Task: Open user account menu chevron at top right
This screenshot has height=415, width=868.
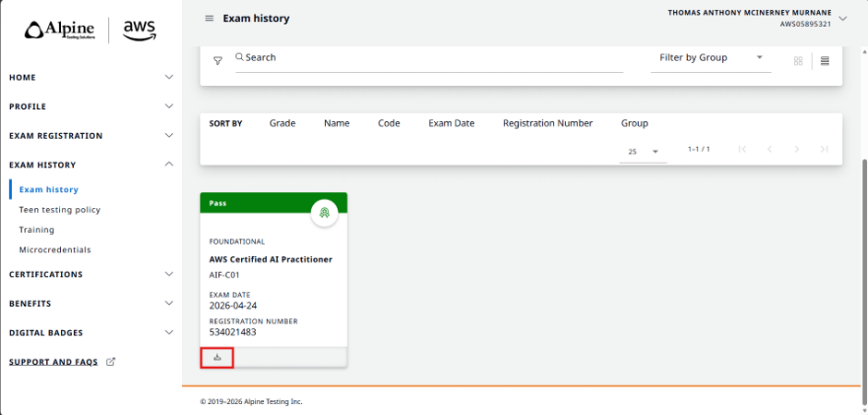Action: tap(842, 18)
